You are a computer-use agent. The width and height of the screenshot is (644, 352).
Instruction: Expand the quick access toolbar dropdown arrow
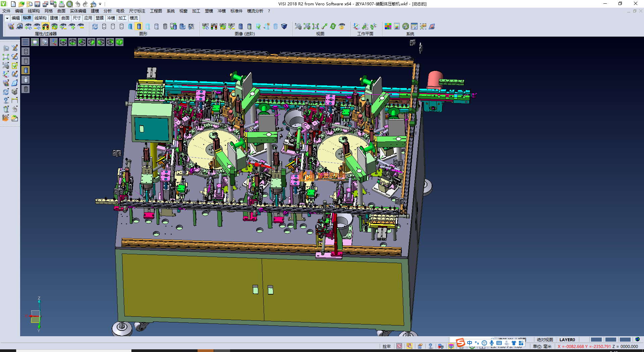(100, 4)
